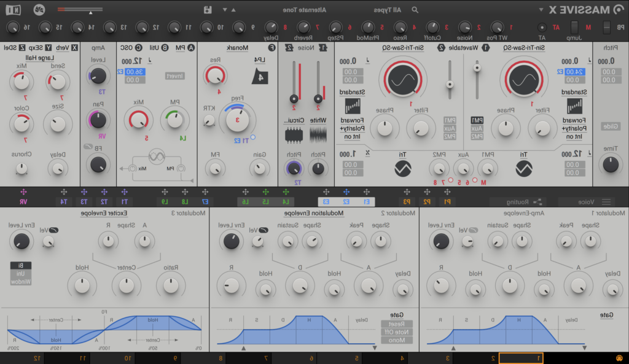629x364 pixels.
Task: Click the round icon beside the NI logo
Action: pyautogui.click(x=39, y=9)
